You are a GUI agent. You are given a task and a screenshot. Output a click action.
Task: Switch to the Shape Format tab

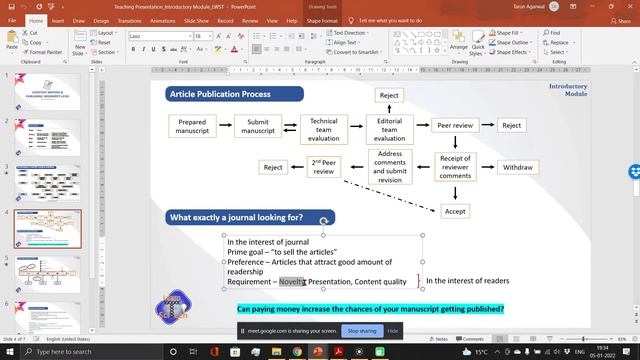(322, 20)
